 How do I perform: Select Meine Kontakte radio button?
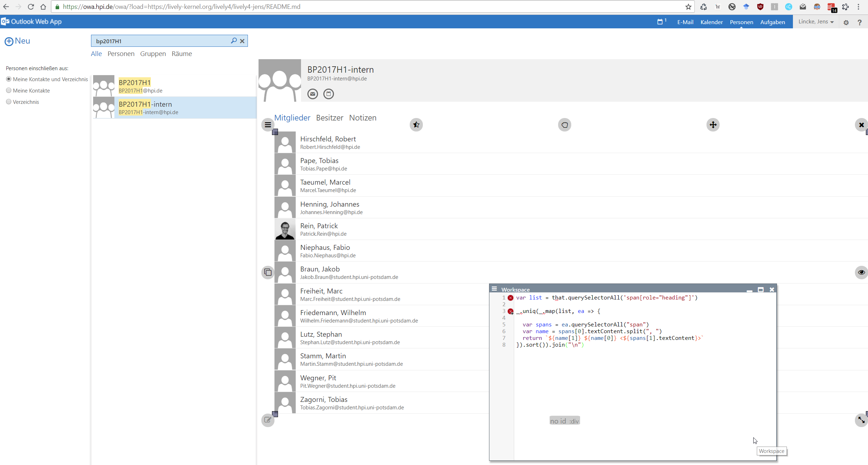tap(9, 90)
